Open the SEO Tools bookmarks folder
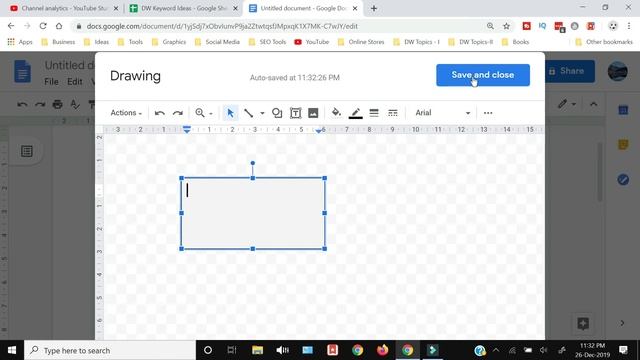 click(x=267, y=42)
